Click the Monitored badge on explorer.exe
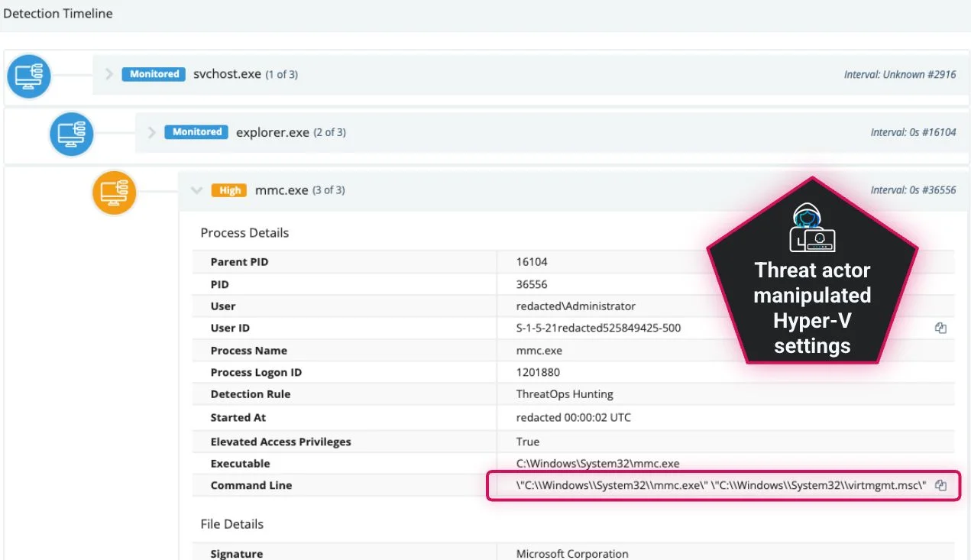971x560 pixels. (x=197, y=132)
